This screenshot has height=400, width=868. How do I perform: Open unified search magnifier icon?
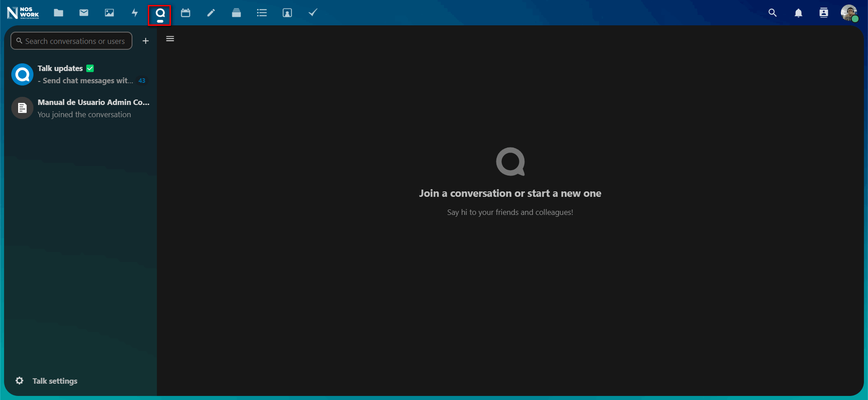tap(773, 13)
